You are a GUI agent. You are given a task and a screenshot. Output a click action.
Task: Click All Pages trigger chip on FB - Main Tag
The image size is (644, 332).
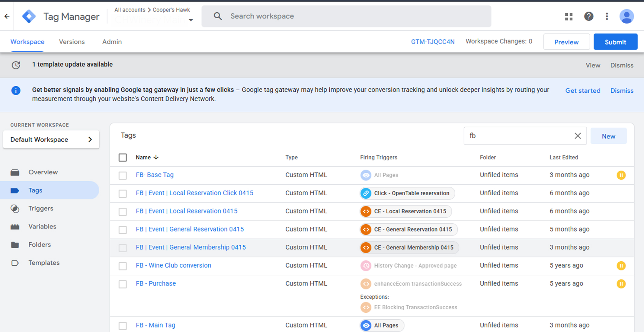coord(382,325)
